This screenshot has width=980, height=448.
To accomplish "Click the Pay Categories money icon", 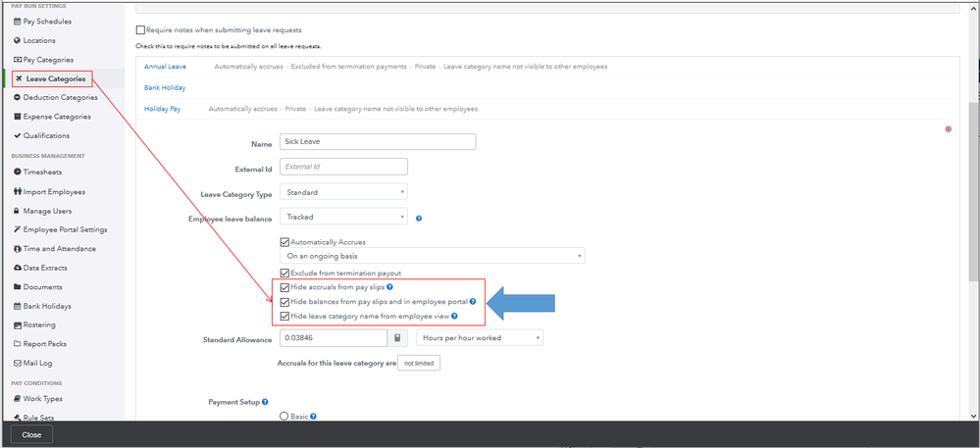I will coord(18,60).
